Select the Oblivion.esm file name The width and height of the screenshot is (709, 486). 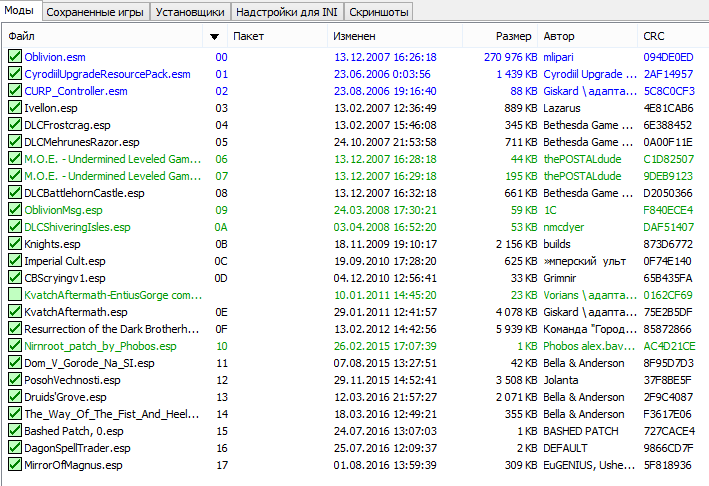(x=55, y=57)
